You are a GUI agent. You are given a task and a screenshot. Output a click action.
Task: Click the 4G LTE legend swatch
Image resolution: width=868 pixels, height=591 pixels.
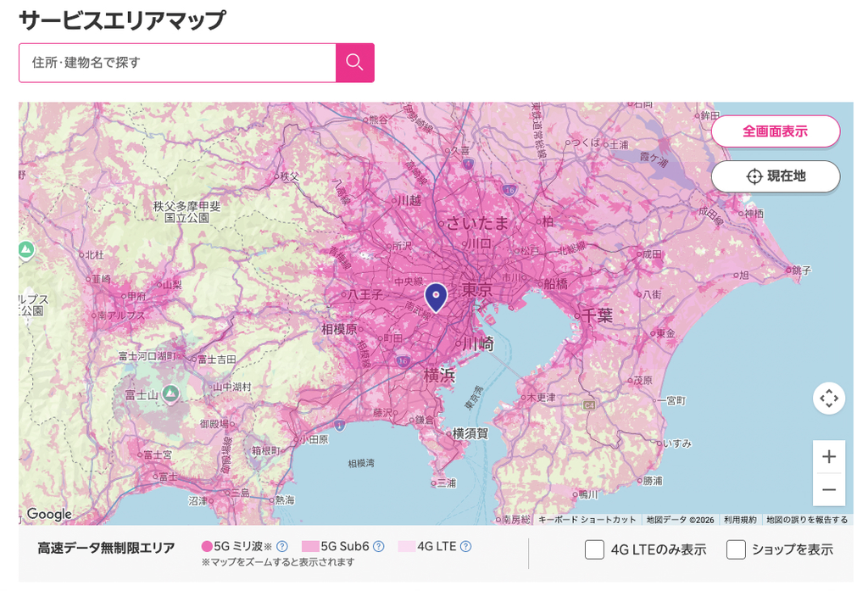coord(406,547)
